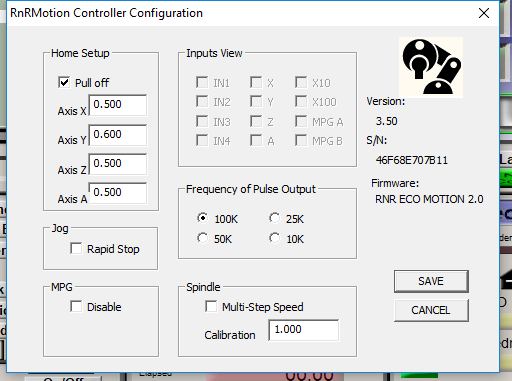
Task: Click the IN3 input indicator checkbox
Action: 202,121
